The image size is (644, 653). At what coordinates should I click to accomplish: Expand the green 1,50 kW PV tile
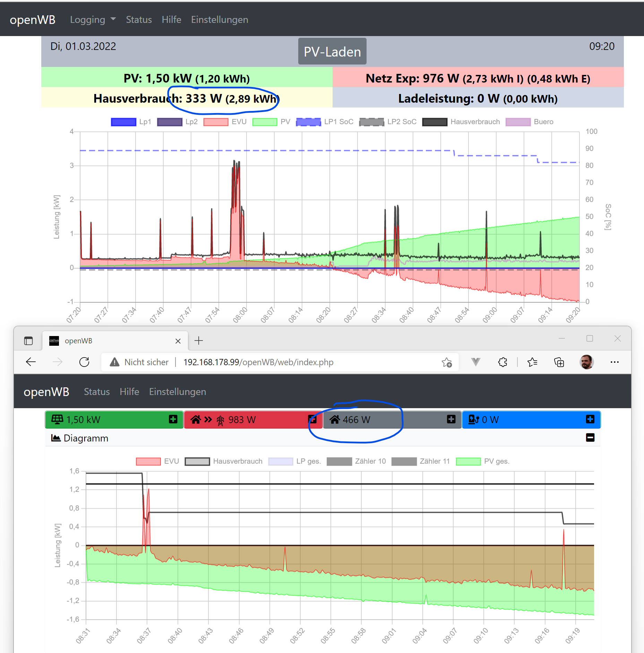pyautogui.click(x=173, y=419)
